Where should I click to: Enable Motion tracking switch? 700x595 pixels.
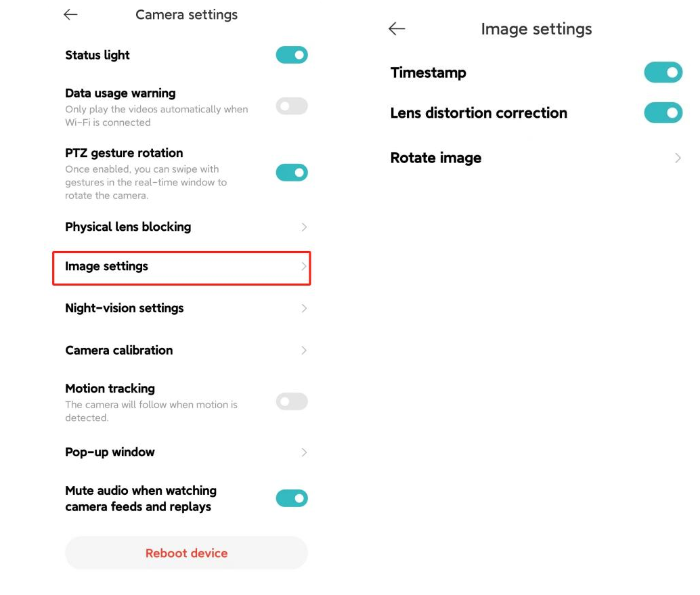point(292,402)
